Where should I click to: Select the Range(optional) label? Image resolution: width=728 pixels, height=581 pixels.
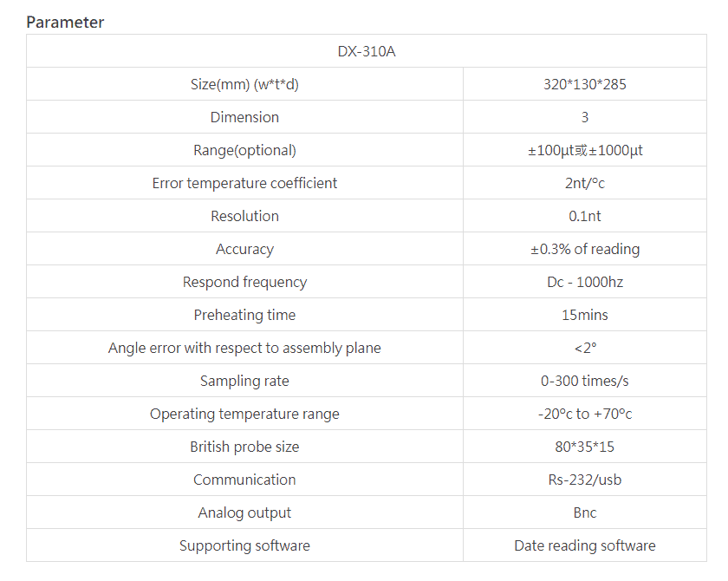coord(244,150)
